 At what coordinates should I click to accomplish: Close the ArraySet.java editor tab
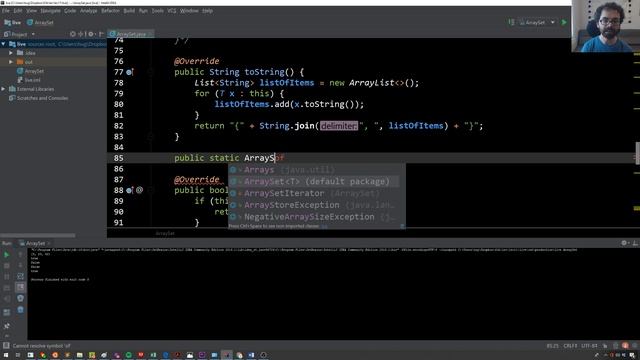tap(150, 34)
